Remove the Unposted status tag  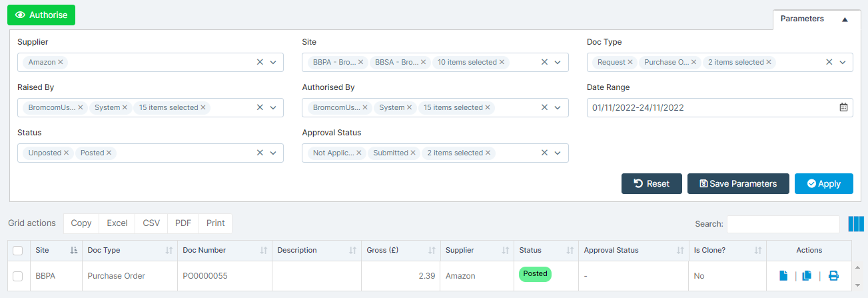point(67,153)
